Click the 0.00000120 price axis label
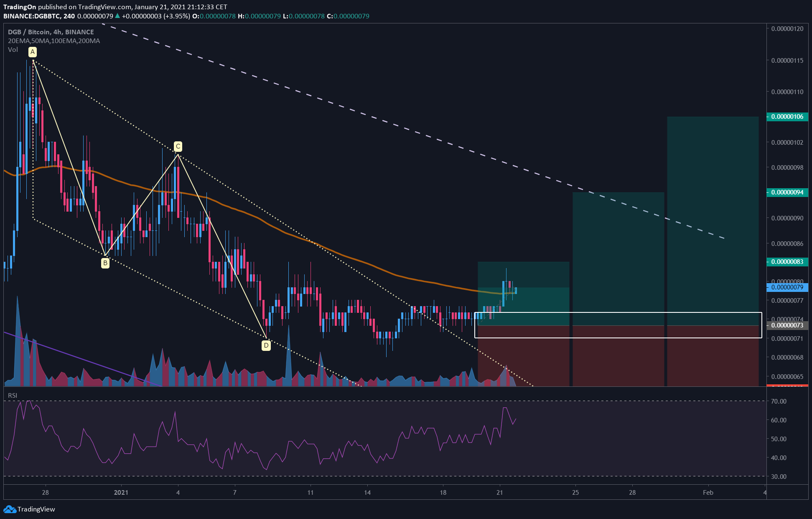Viewport: 812px width, 519px height. [x=787, y=29]
